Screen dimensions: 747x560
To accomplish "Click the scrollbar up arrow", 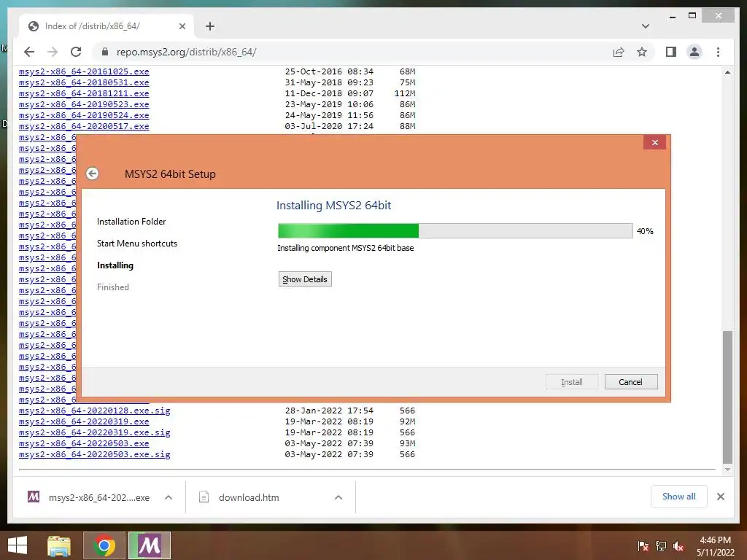I will pyautogui.click(x=727, y=72).
